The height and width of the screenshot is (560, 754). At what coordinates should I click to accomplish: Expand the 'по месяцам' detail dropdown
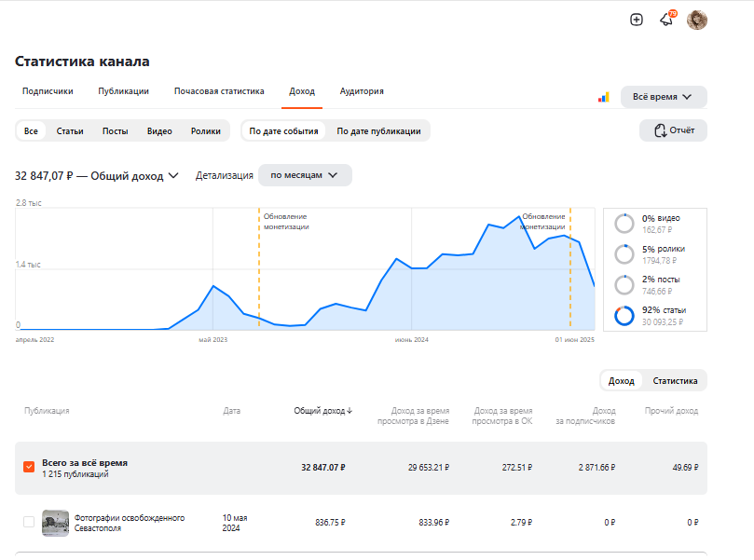[305, 175]
